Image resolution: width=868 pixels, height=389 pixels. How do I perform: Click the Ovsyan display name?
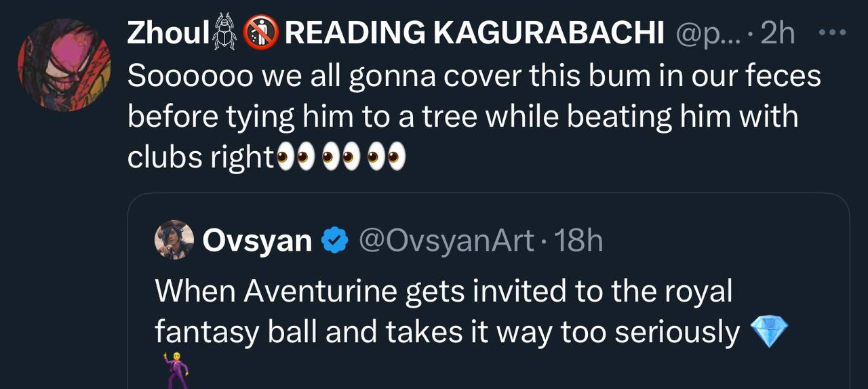[257, 240]
